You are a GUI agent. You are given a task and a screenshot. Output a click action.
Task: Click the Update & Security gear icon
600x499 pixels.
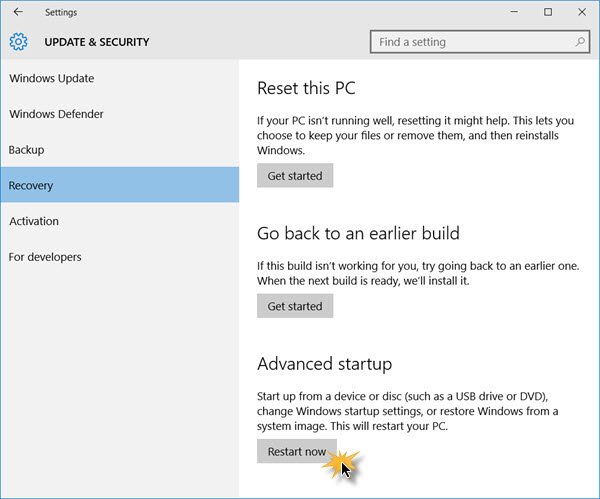pos(18,42)
